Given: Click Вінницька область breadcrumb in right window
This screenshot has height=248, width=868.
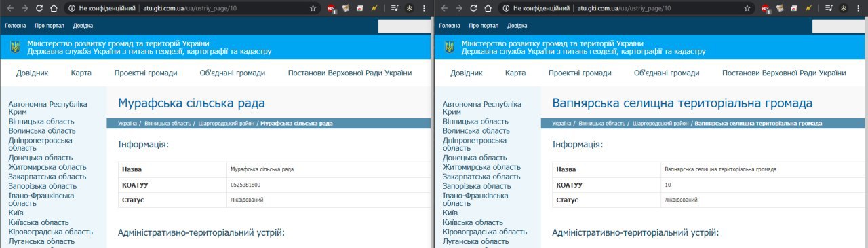Looking at the screenshot, I should tap(602, 124).
